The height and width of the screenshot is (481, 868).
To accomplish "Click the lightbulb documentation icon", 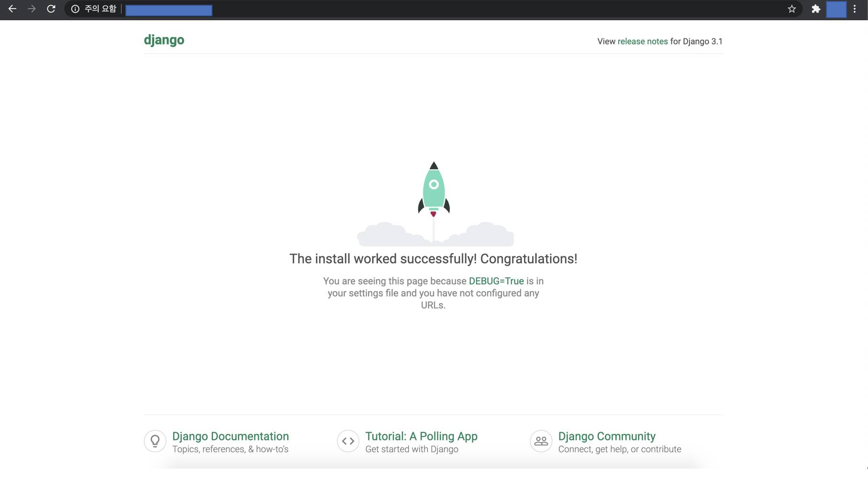I will click(155, 441).
